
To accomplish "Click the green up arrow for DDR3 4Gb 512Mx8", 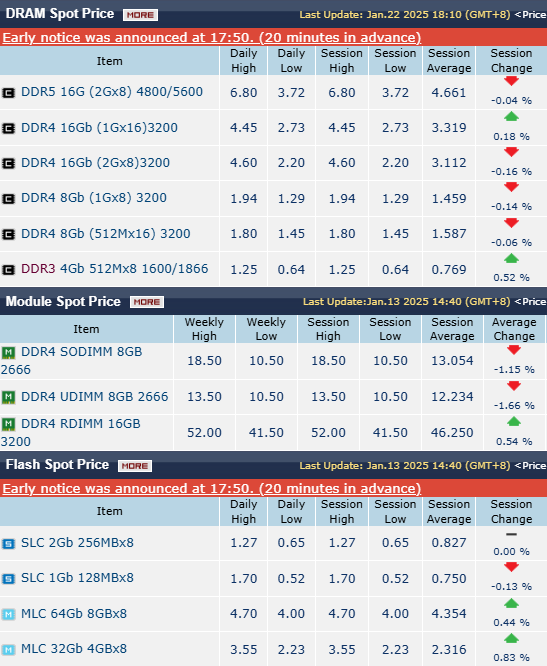I will (511, 257).
